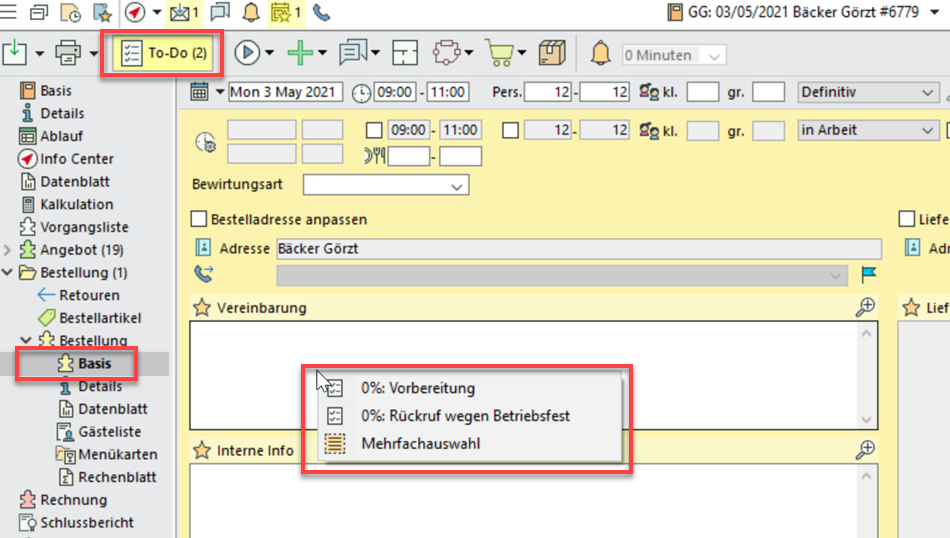Click the green plus add icon

[299, 53]
